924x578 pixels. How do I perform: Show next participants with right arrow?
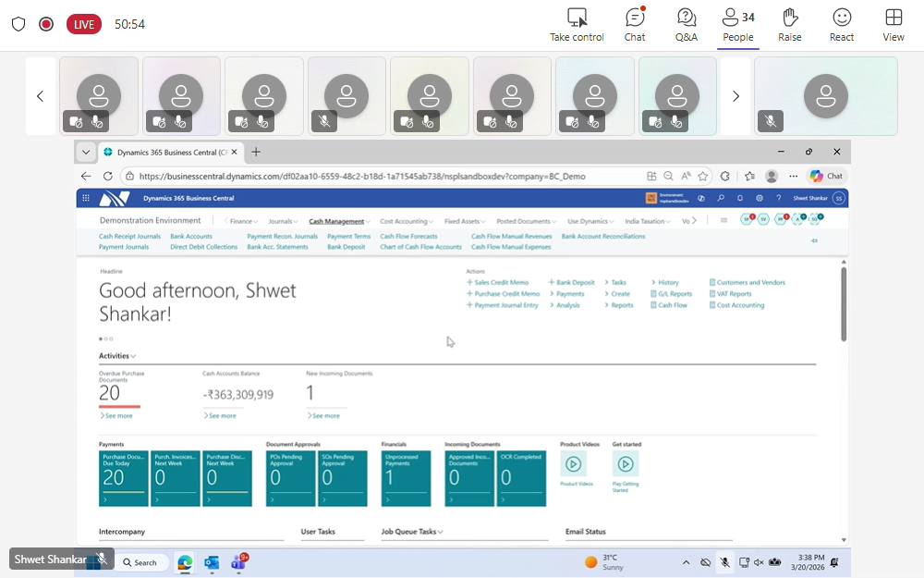point(736,96)
